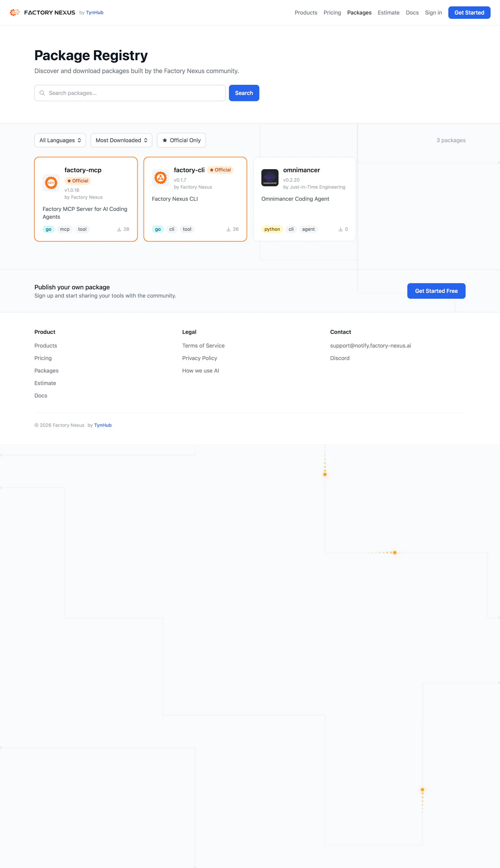Click the download icon on omnimancer card

341,229
